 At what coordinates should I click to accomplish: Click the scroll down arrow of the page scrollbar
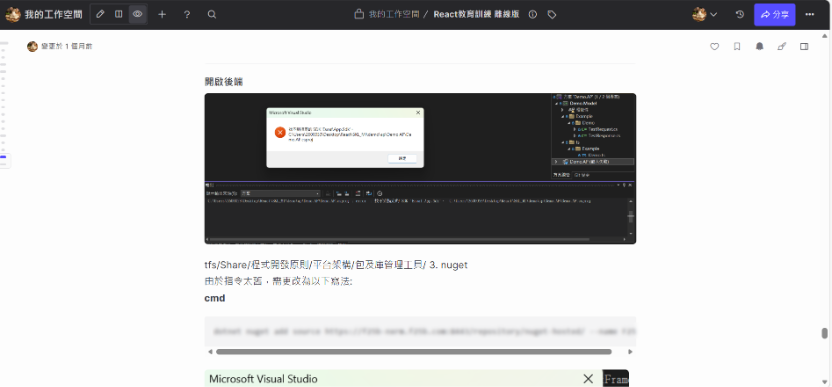pos(825,382)
